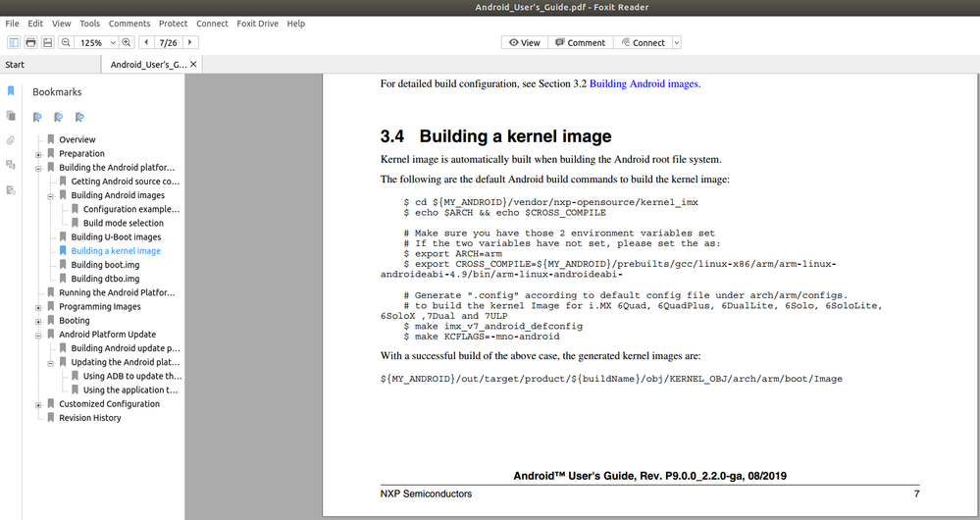This screenshot has width=980, height=520.
Task: Open the dropdown arrow beside Connect
Action: click(676, 42)
